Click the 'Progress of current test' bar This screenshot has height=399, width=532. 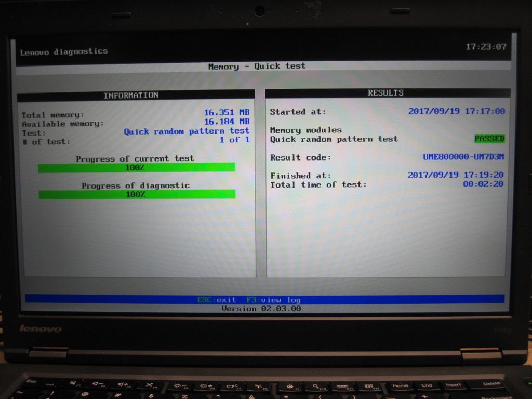(137, 167)
